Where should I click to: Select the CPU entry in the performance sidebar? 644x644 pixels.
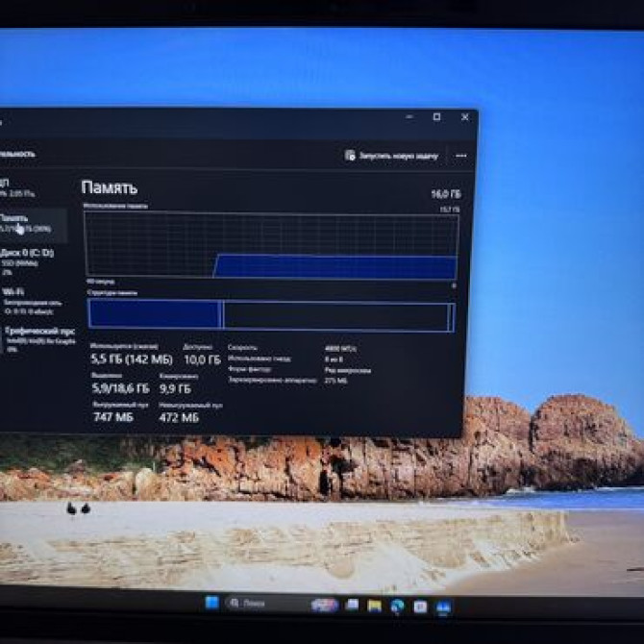click(17, 186)
